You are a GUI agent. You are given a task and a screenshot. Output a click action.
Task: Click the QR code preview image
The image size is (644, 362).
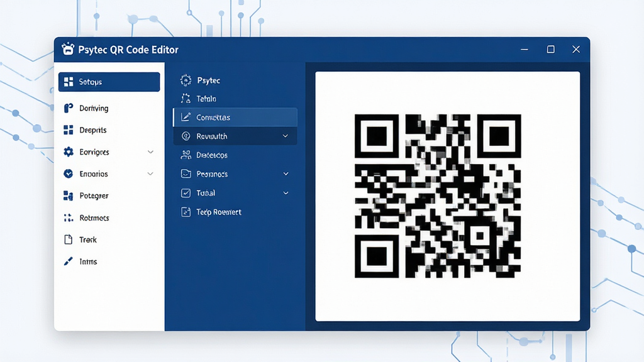point(438,196)
